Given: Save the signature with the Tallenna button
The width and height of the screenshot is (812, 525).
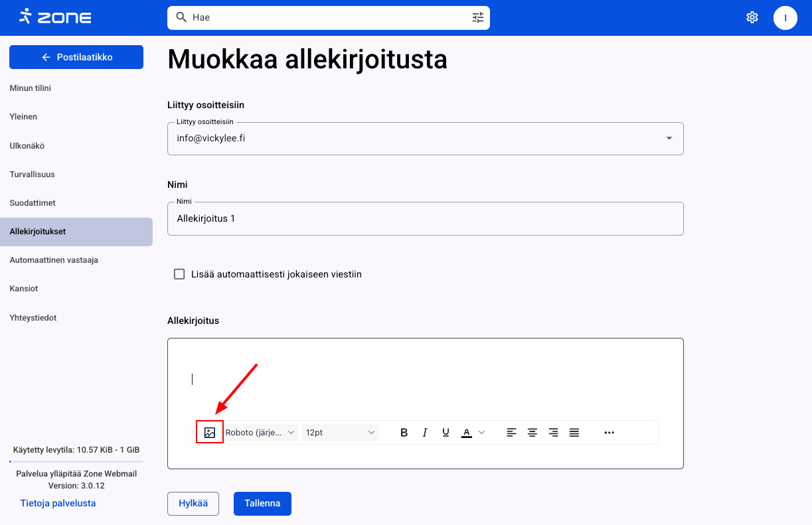Looking at the screenshot, I should pyautogui.click(x=262, y=504).
